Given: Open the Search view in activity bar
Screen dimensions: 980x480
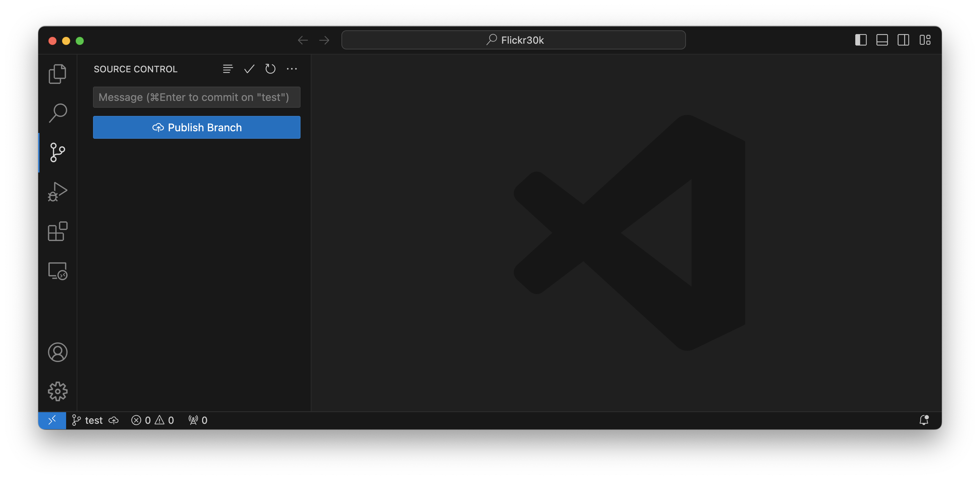Looking at the screenshot, I should (x=58, y=113).
